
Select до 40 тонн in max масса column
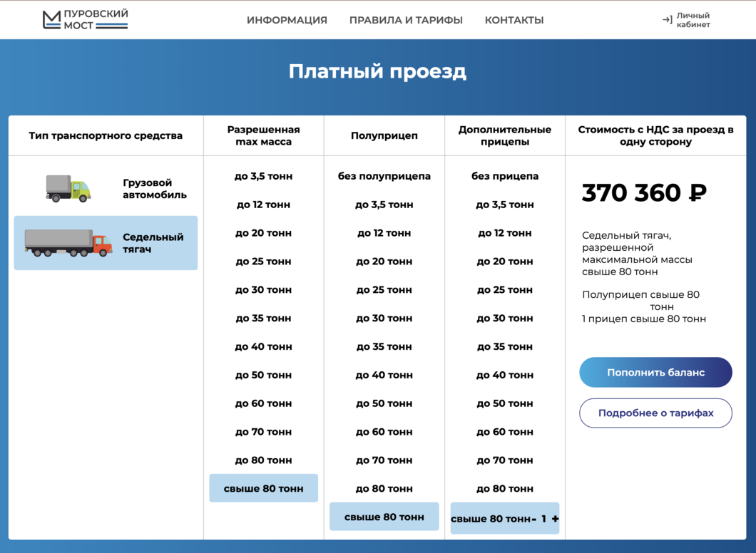263,347
